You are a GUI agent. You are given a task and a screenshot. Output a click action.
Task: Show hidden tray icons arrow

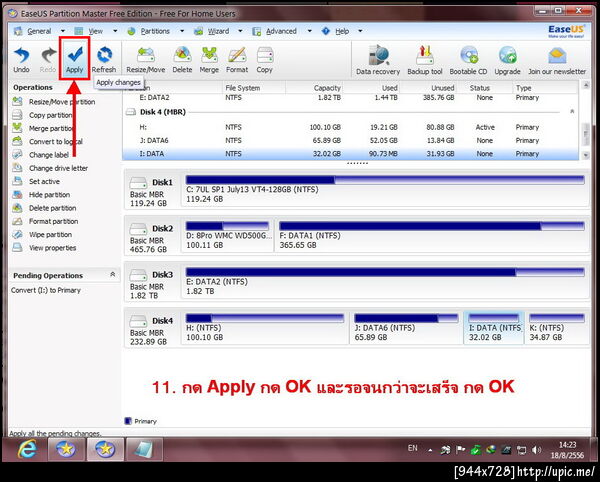(430, 450)
